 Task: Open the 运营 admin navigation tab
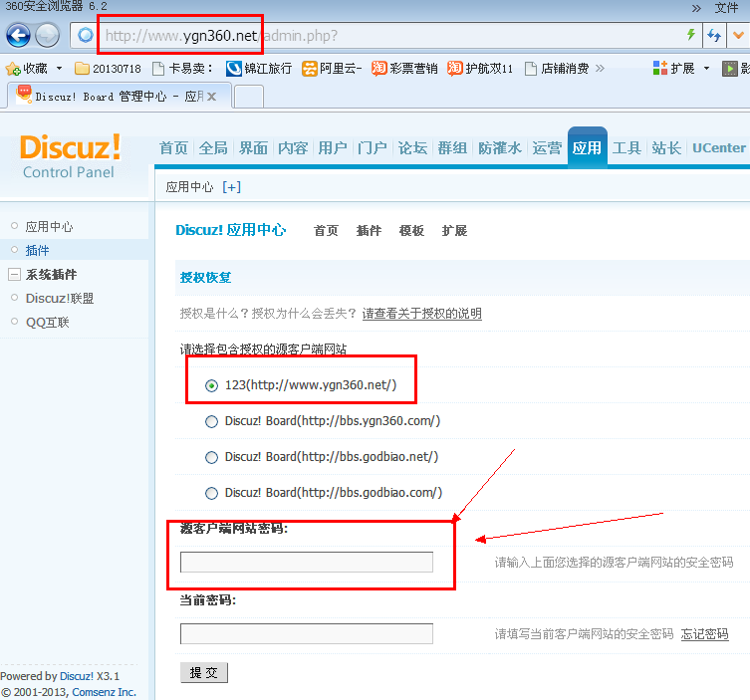pyautogui.click(x=547, y=148)
